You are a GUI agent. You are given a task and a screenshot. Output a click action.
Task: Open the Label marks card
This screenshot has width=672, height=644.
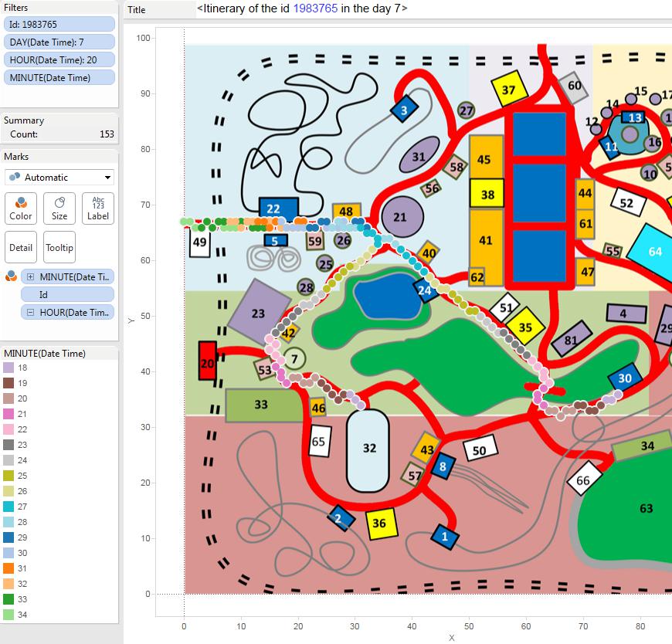pyautogui.click(x=98, y=208)
